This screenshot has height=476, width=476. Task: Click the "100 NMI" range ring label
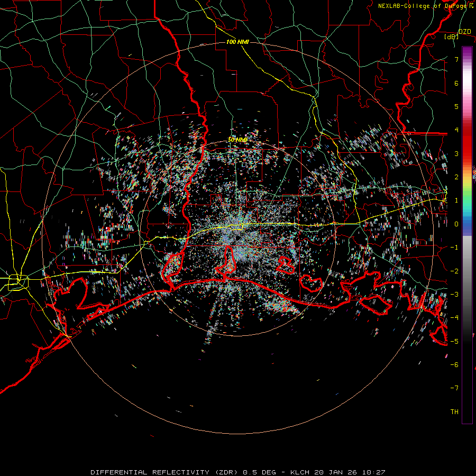tap(237, 42)
